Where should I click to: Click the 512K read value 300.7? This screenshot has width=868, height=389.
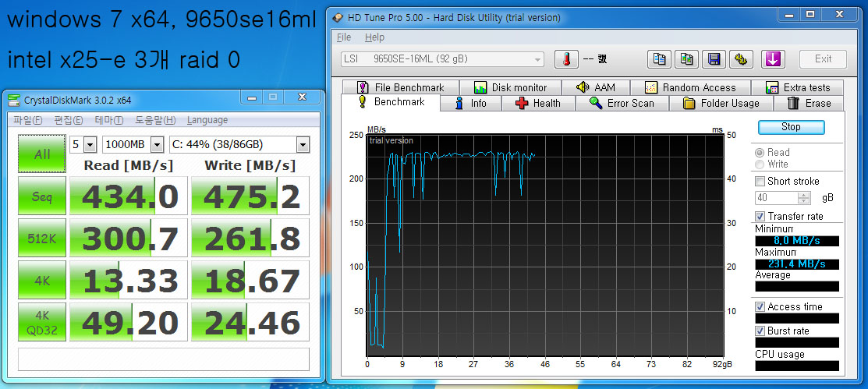pos(129,238)
